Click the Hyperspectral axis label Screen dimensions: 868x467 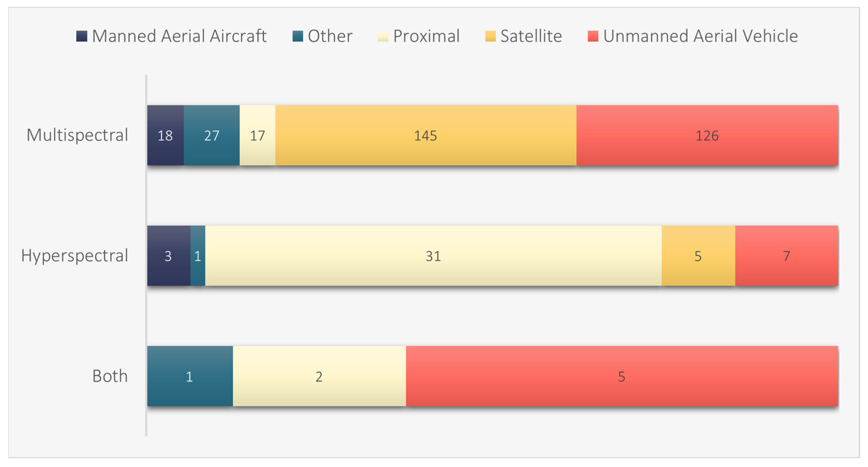(75, 256)
